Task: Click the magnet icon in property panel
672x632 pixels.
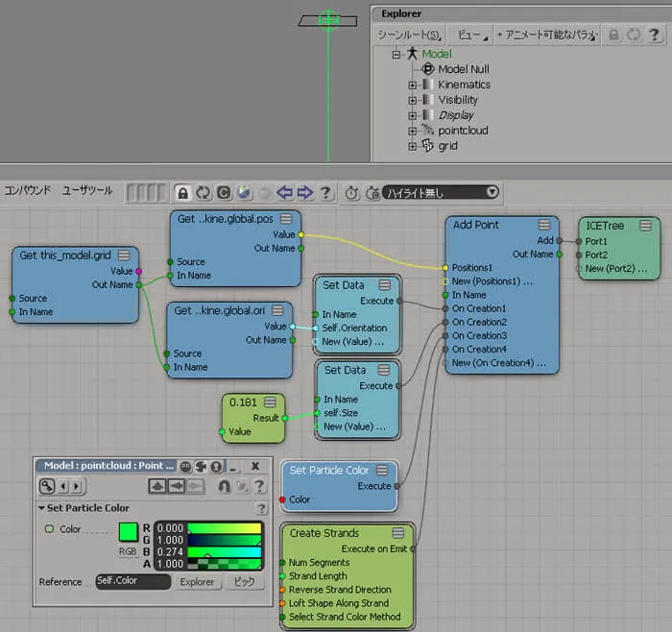Action: coord(224,486)
